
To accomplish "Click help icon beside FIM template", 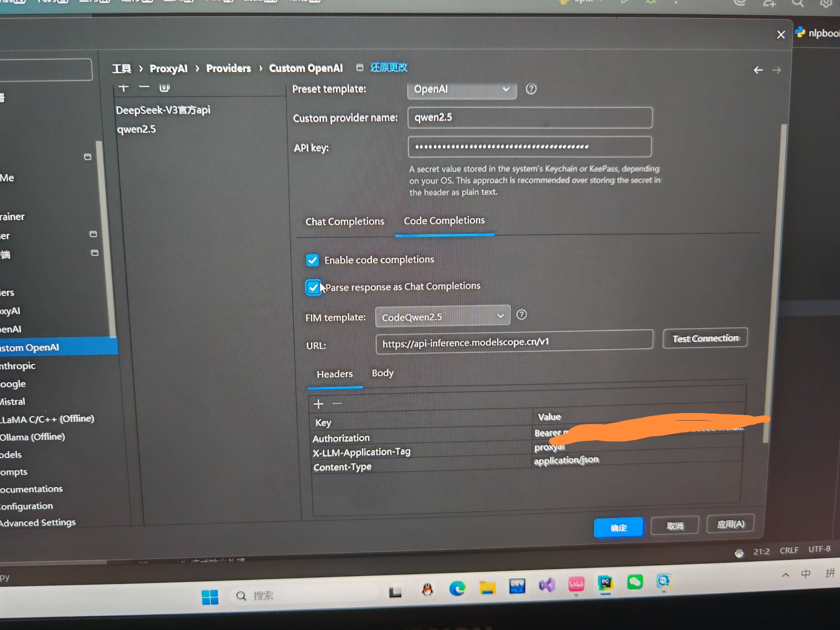I will coord(521,315).
